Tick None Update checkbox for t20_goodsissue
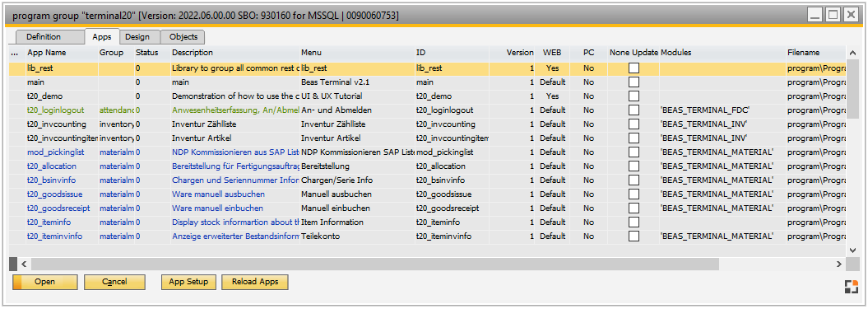The image size is (868, 309). [x=634, y=194]
